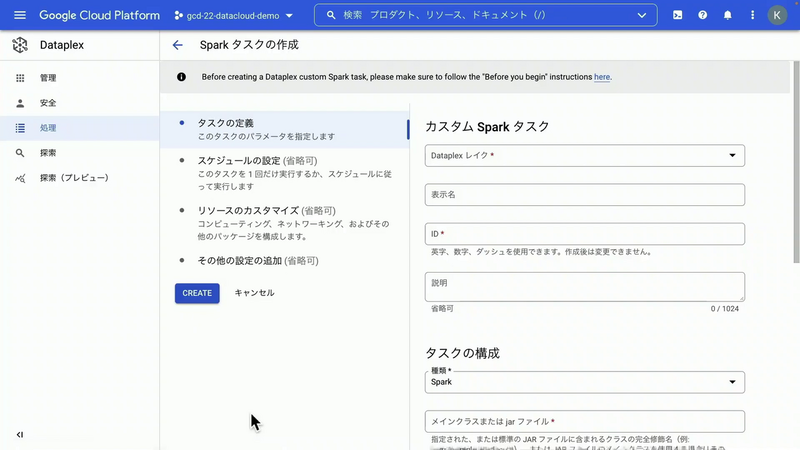Viewport: 800px width, 450px height.
Task: Click the 処理 list icon
Action: pos(20,128)
